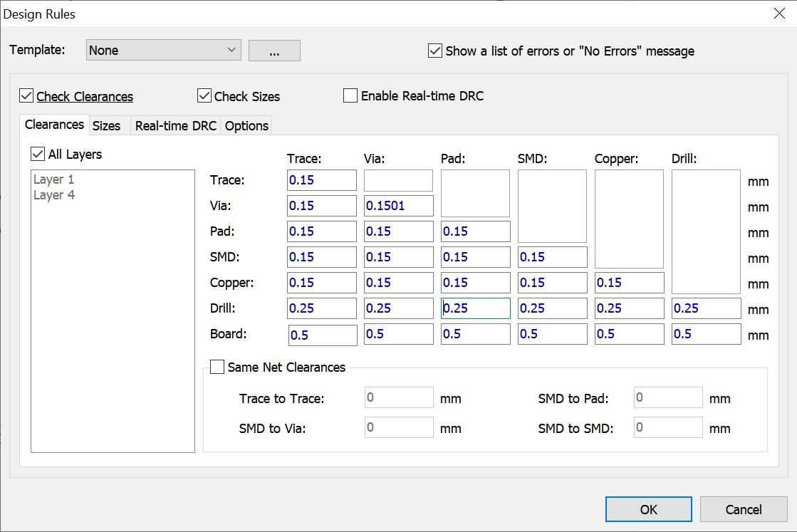Click the Trace to Trace clearance field
This screenshot has width=797, height=532.
click(x=321, y=180)
